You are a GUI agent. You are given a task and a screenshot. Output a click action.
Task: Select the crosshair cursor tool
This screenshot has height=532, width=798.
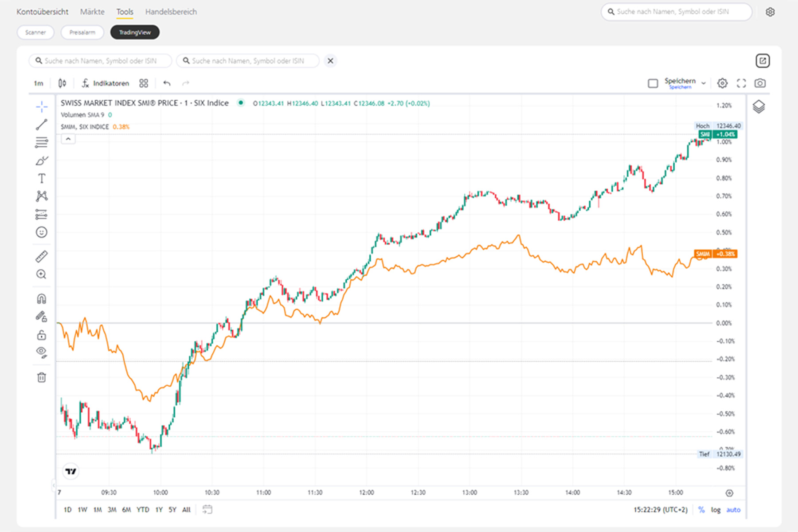[x=42, y=107]
